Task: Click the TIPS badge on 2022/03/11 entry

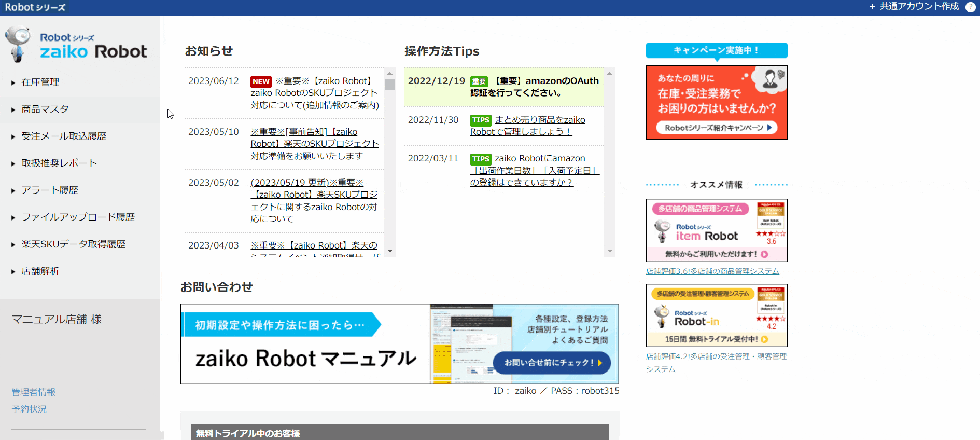Action: pos(481,159)
